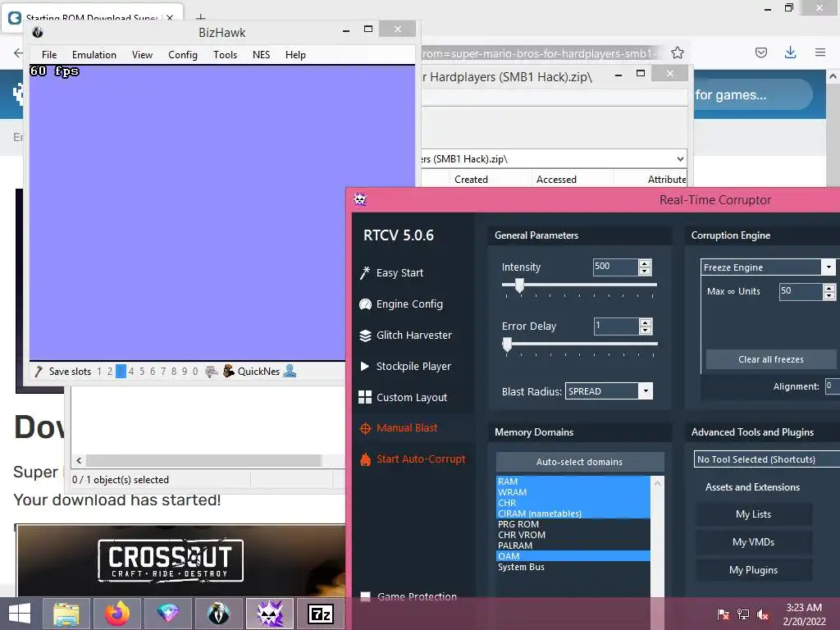Open Blast Radius SPREAD dropdown
The width and height of the screenshot is (840, 630).
point(646,391)
